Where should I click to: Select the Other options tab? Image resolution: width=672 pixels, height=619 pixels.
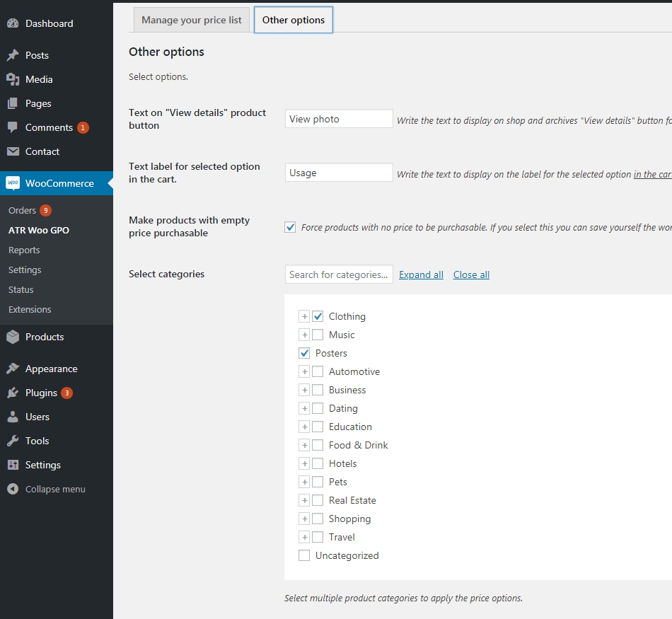[x=294, y=20]
